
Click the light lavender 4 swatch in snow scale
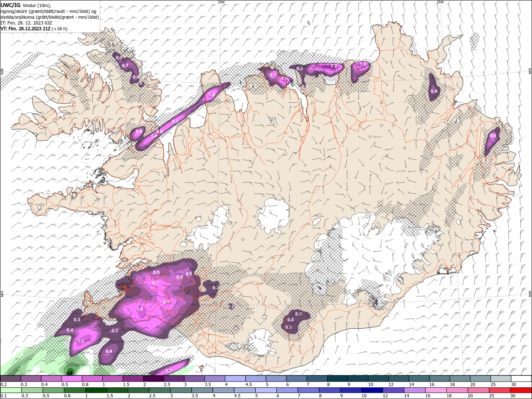pos(235,379)
